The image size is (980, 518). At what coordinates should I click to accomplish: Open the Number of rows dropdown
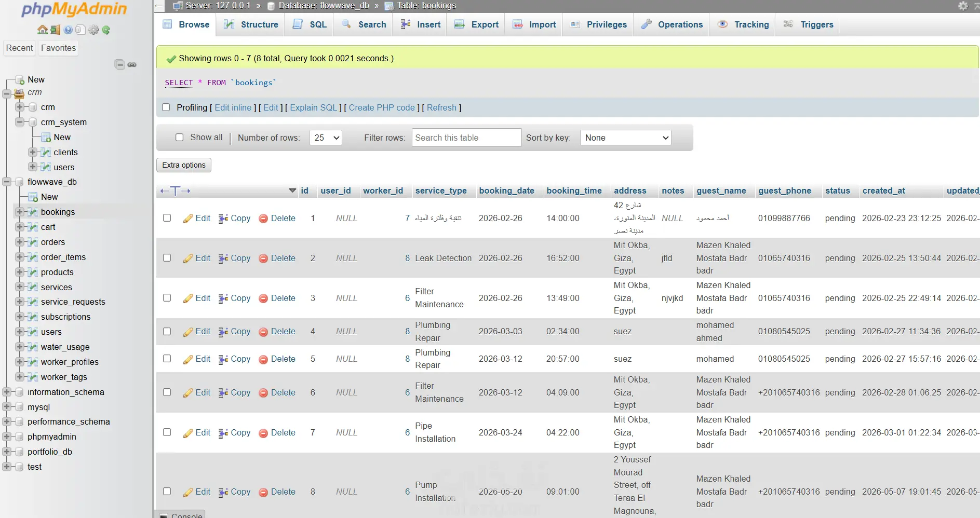click(x=326, y=138)
